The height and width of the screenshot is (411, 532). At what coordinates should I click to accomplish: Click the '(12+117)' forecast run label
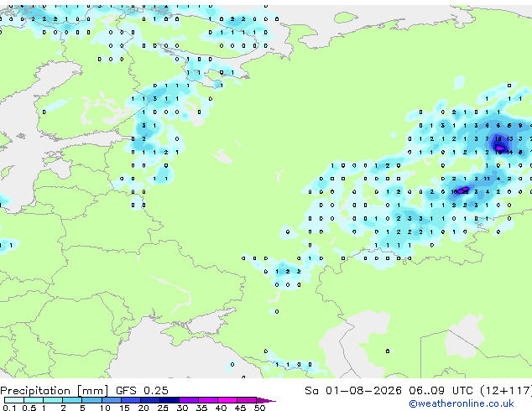click(506, 391)
